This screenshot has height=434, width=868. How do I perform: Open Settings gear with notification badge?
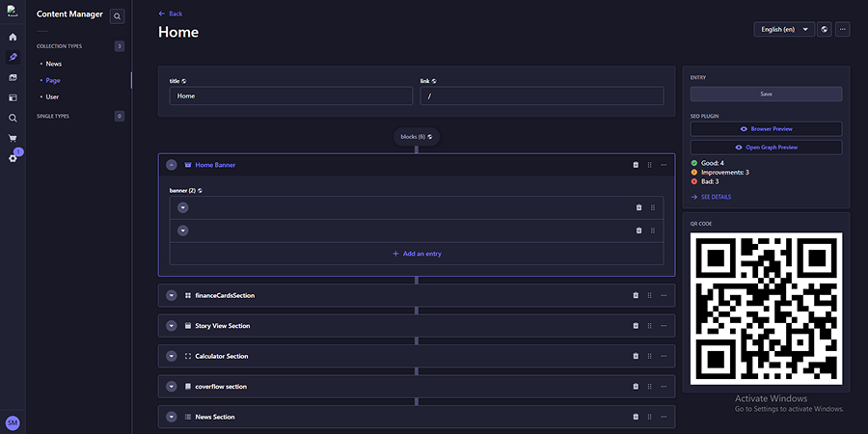click(13, 158)
